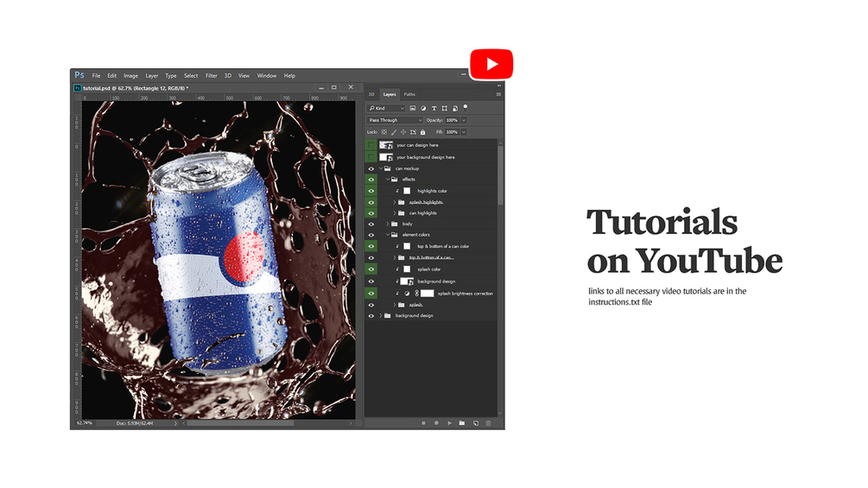Filter layers by smart object icon
The image size is (868, 488).
click(x=455, y=109)
